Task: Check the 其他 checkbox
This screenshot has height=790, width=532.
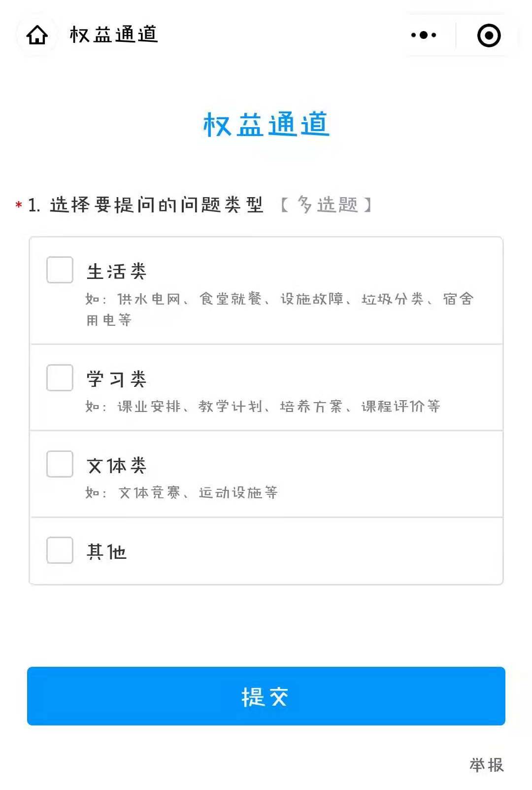Action: pos(60,550)
